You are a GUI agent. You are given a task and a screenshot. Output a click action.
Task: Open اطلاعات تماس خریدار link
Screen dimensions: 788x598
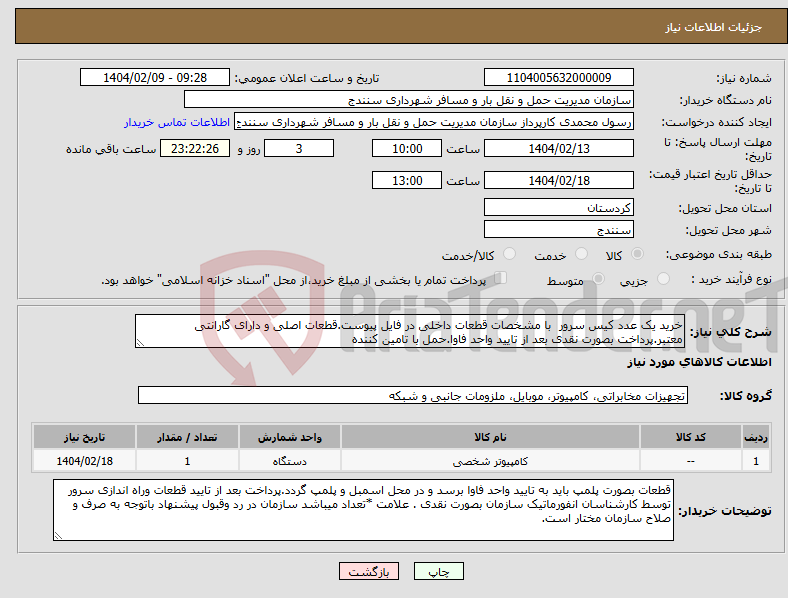(177, 122)
